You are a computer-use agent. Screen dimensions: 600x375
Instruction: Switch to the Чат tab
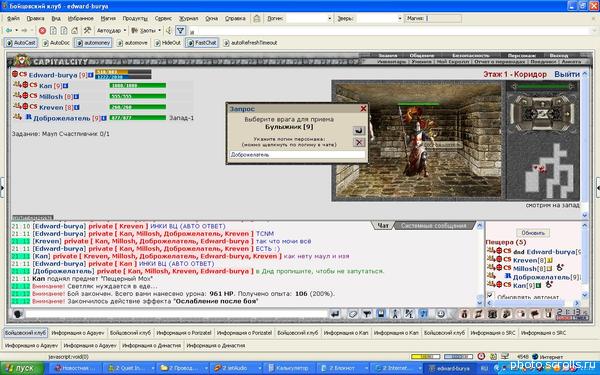383,225
